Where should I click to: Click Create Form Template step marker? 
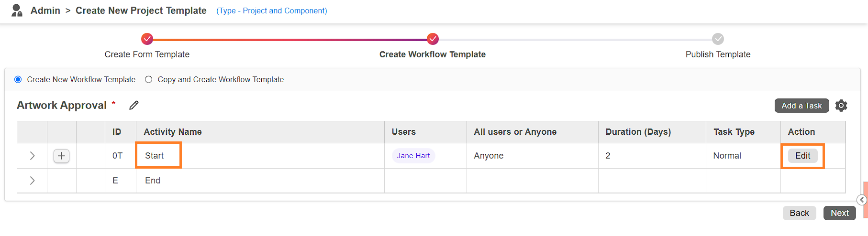pos(147,39)
